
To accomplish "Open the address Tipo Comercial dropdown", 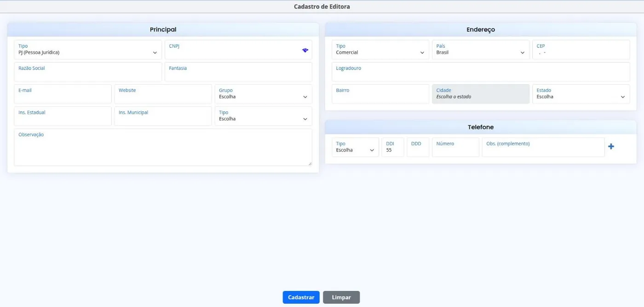I will click(380, 50).
